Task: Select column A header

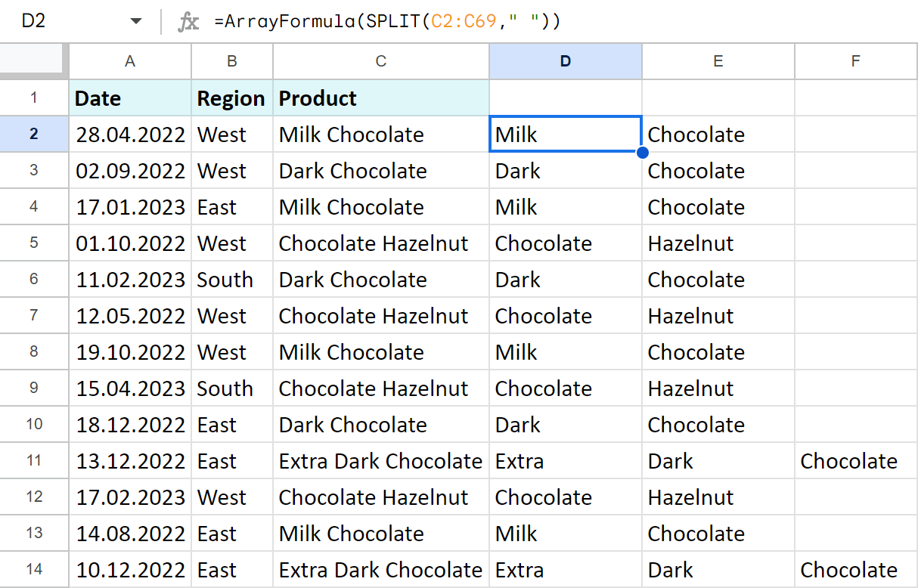Action: [x=129, y=61]
